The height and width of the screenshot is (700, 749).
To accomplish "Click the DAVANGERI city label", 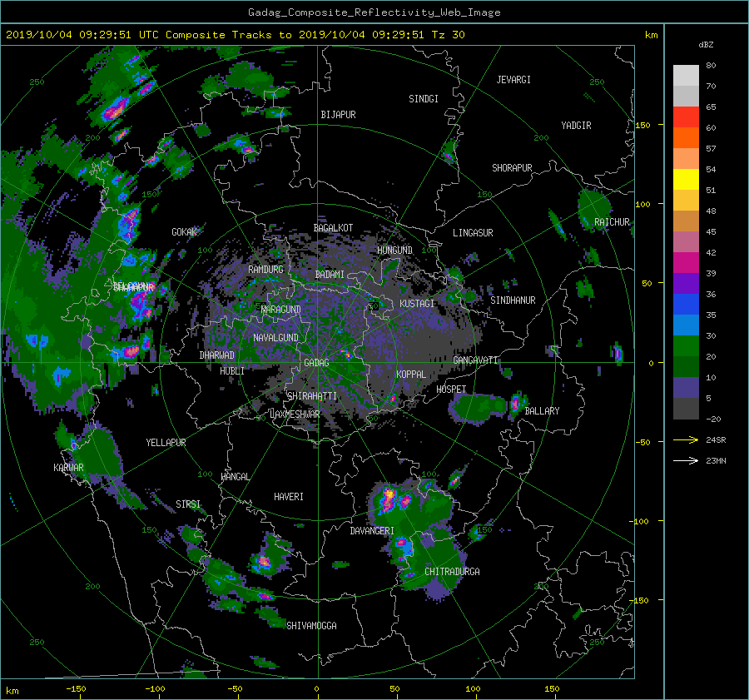I will pos(372,531).
